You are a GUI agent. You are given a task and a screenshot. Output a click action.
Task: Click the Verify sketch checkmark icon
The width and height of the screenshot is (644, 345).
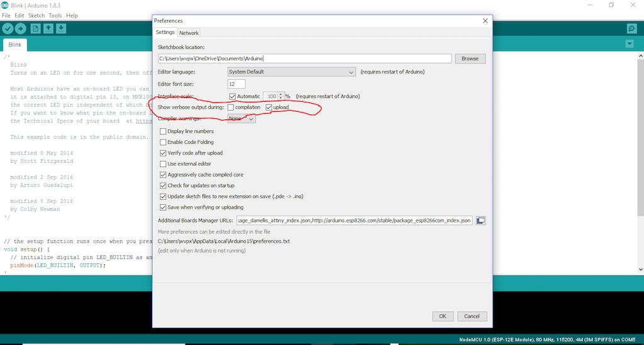(x=8, y=28)
